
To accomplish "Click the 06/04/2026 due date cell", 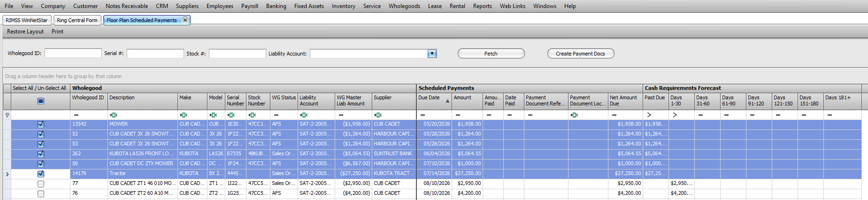I will [434, 154].
